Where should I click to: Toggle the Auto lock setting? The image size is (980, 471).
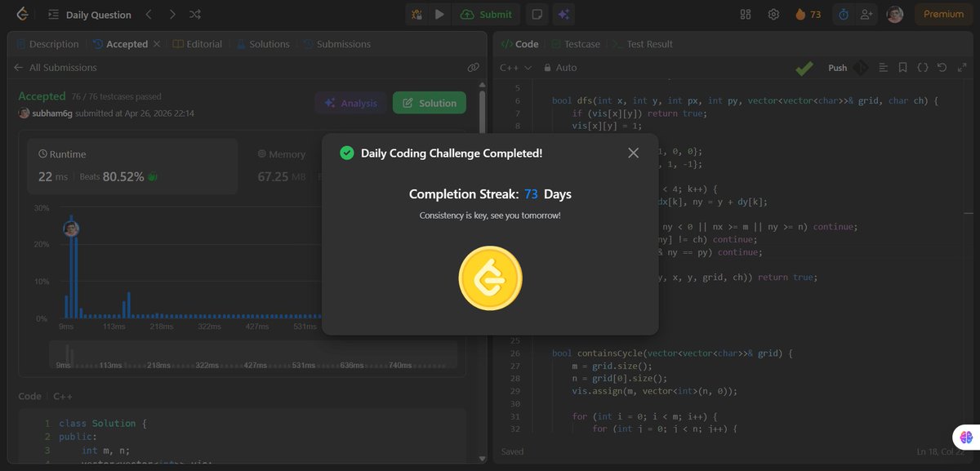click(x=560, y=68)
